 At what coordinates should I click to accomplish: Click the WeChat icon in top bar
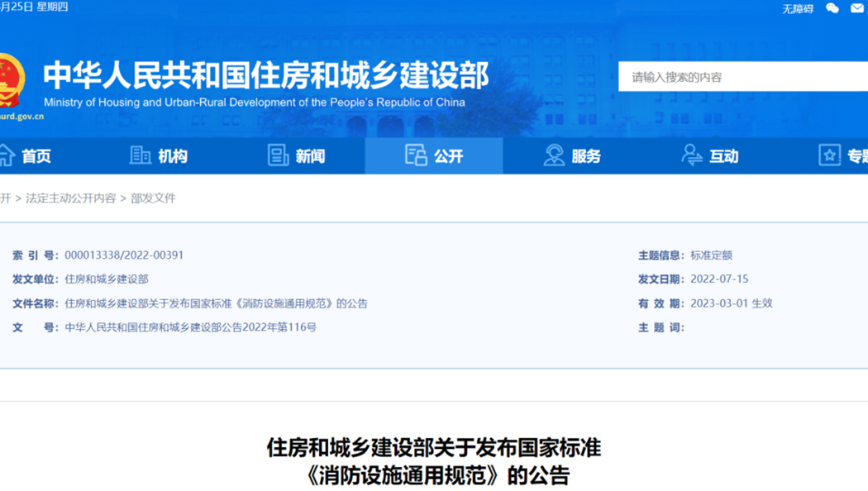pos(832,8)
